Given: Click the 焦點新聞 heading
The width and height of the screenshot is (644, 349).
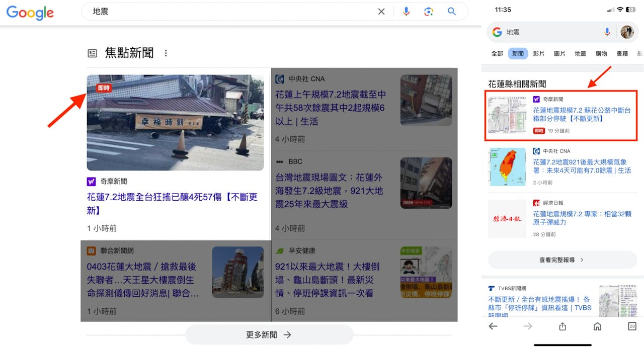Looking at the screenshot, I should [x=129, y=53].
